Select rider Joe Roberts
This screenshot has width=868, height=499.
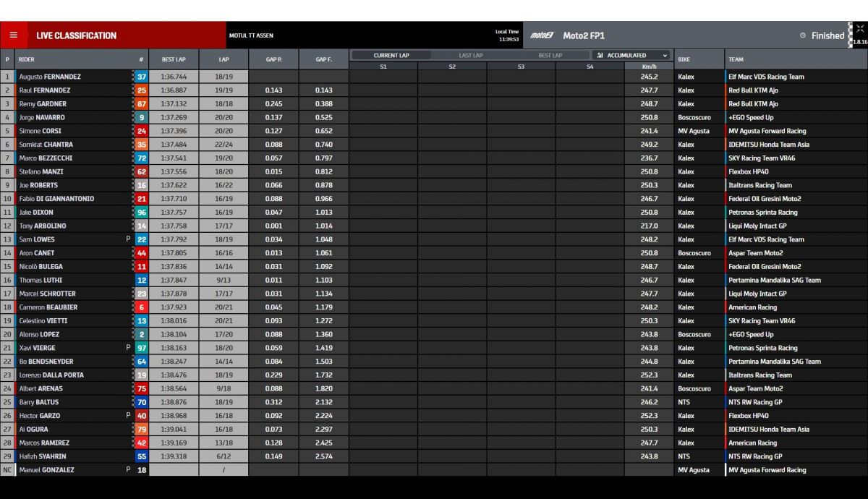[38, 185]
